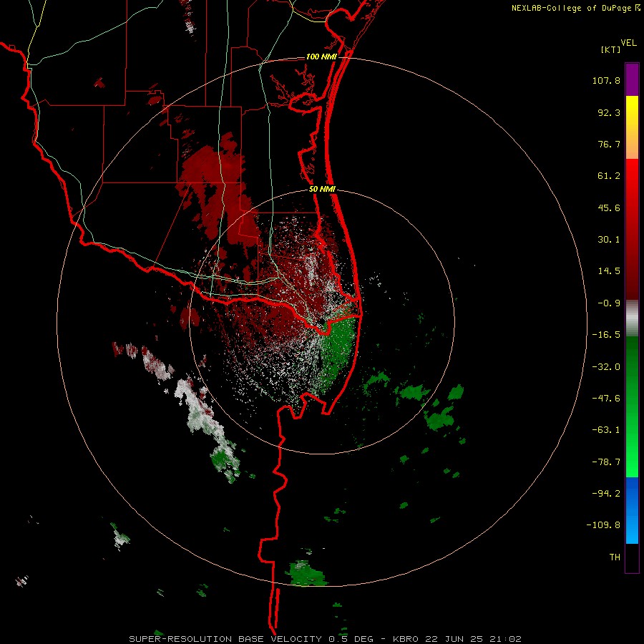Viewport: 644px width, 644px height.
Task: Click the -63.1 legend value
Action: click(606, 430)
